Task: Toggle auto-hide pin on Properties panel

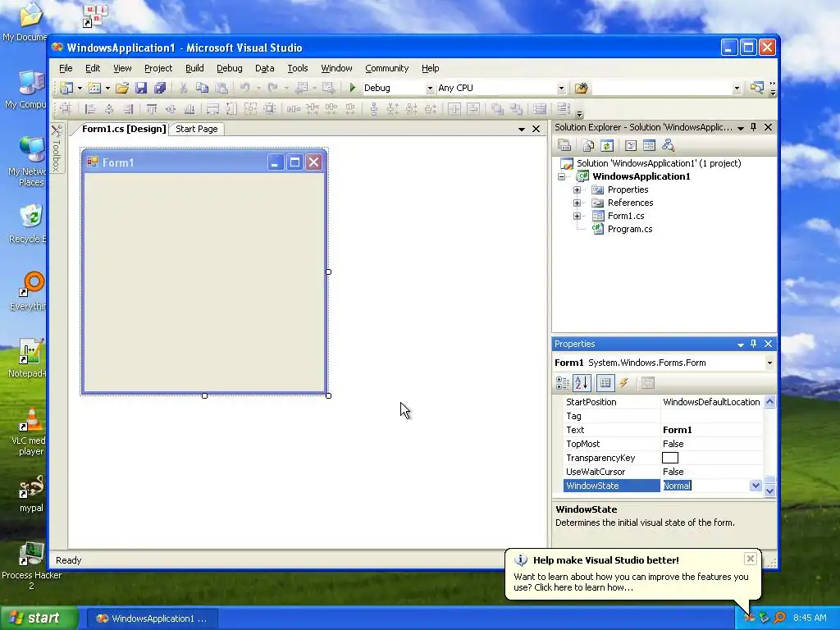Action: pyautogui.click(x=754, y=344)
